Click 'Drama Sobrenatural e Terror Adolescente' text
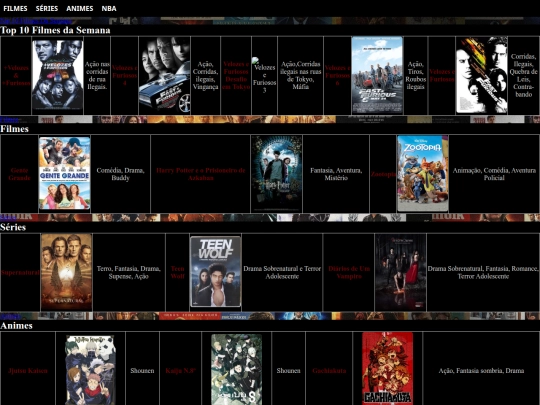The height and width of the screenshot is (405, 540). 282,272
